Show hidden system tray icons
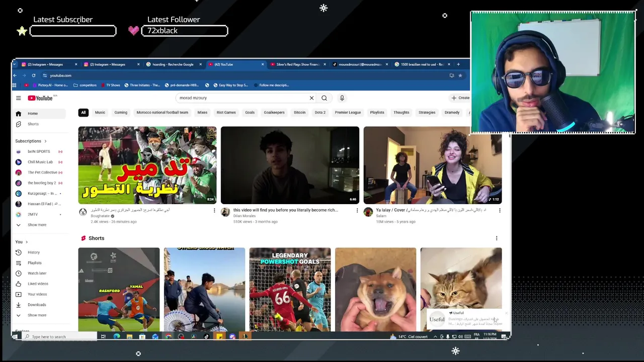Image resolution: width=644 pixels, height=362 pixels. (435, 337)
